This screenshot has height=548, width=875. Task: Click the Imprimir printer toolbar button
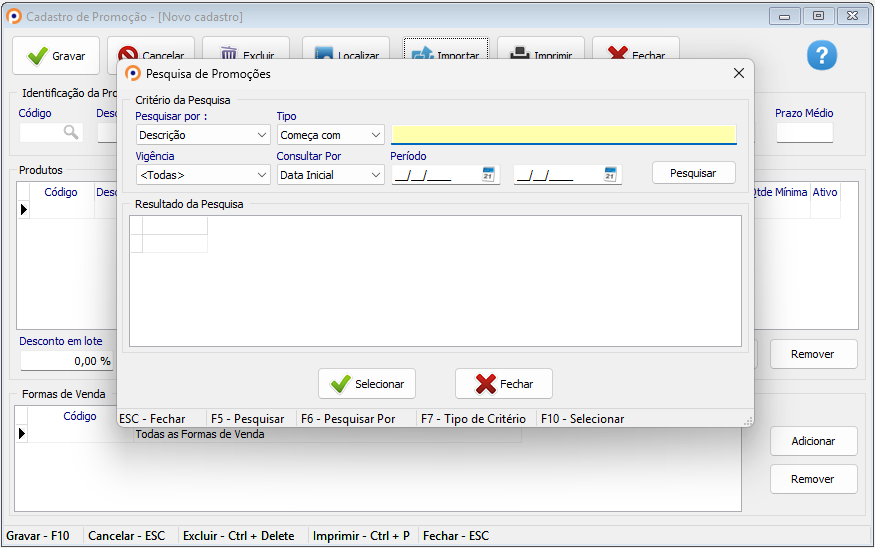click(540, 50)
